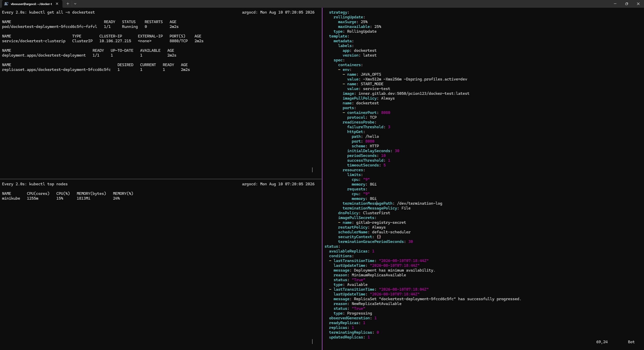This screenshot has height=350, width=644.
Task: Open the new tab profile dropdown
Action: (x=75, y=4)
